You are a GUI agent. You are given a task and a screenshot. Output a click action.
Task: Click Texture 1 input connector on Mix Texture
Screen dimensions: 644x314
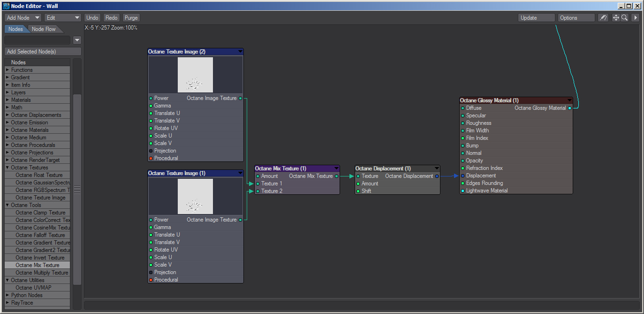click(258, 184)
